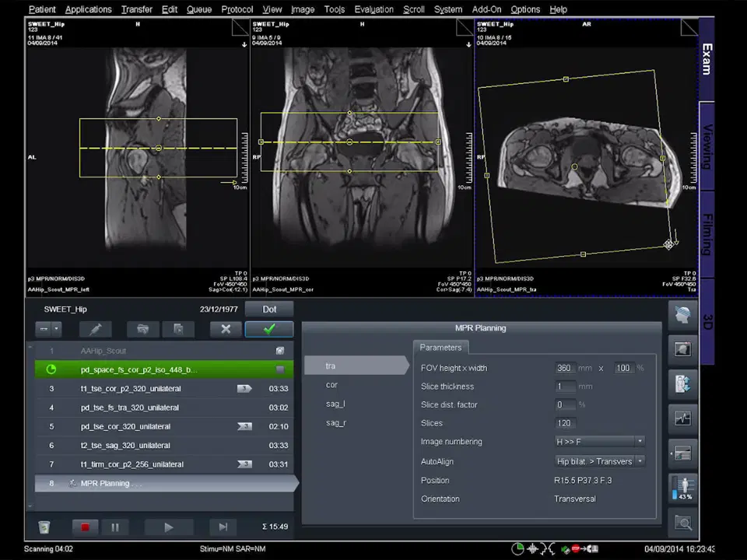Open the physiological signal display icon

coord(682,418)
